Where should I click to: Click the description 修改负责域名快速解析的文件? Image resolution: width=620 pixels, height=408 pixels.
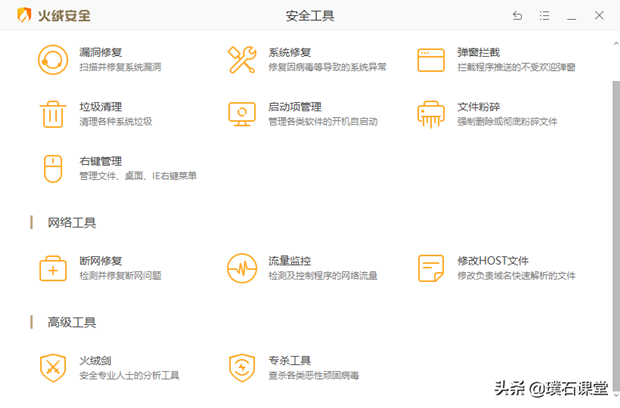pyautogui.click(x=516, y=276)
